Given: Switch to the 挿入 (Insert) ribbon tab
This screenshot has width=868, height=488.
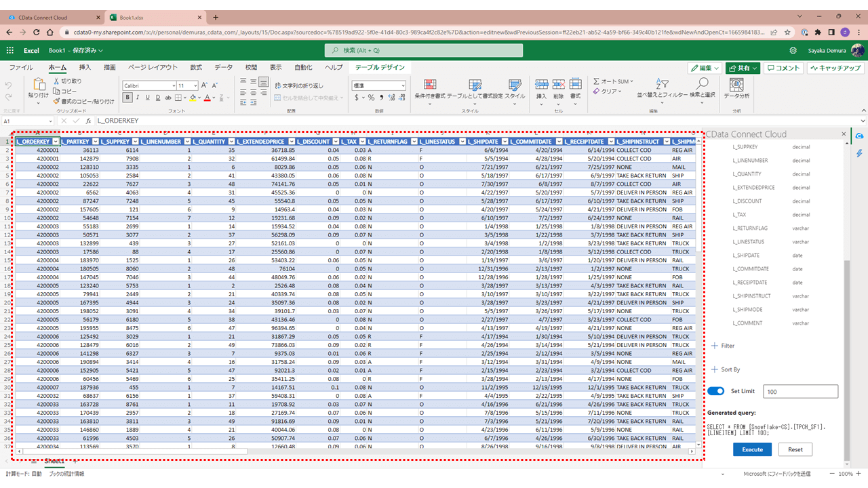Looking at the screenshot, I should click(x=85, y=68).
